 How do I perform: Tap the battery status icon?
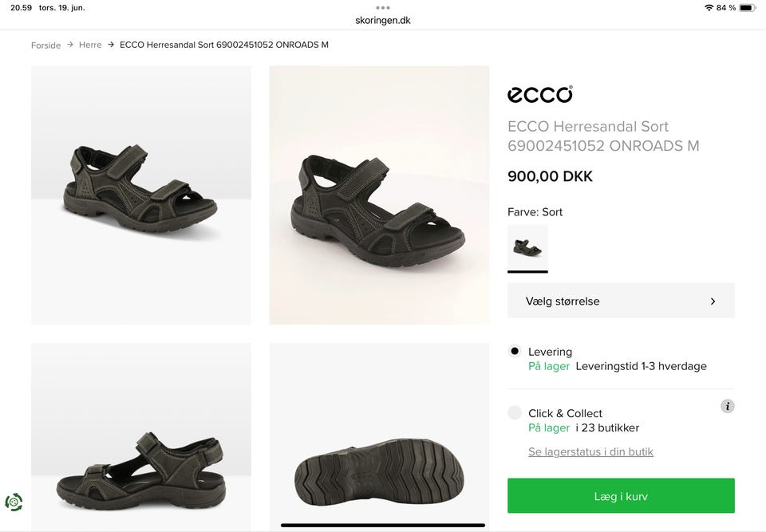(x=747, y=8)
